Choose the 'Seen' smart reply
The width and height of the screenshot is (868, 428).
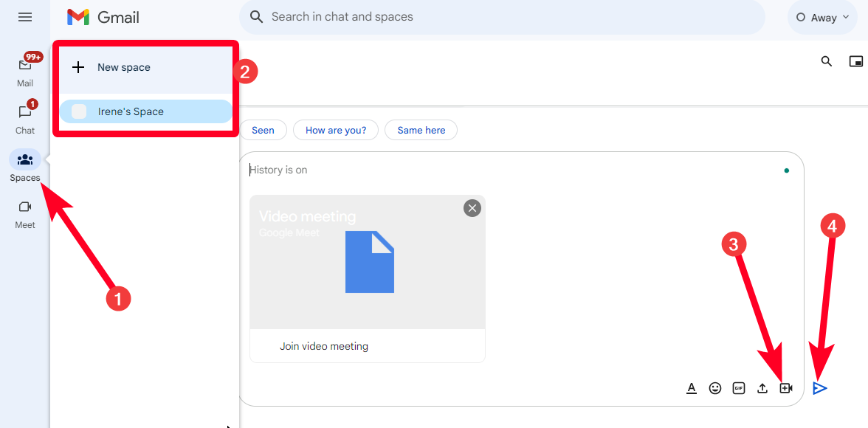point(263,130)
